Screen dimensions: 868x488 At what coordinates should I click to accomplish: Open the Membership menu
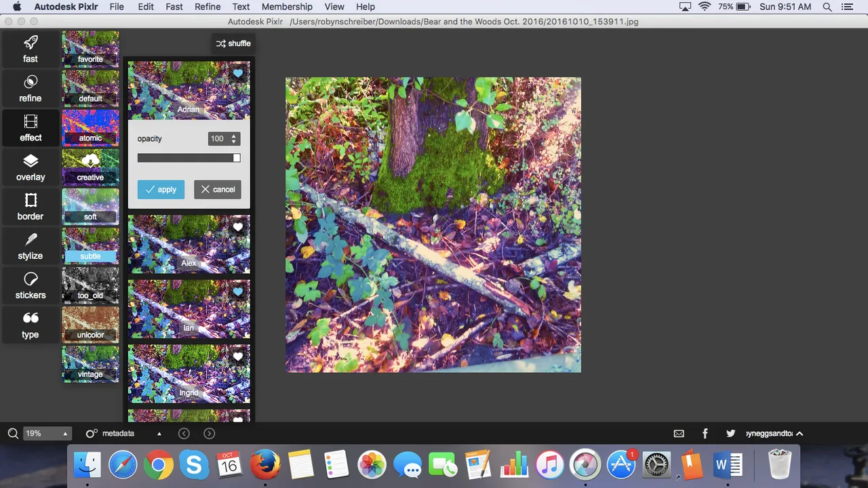click(287, 7)
